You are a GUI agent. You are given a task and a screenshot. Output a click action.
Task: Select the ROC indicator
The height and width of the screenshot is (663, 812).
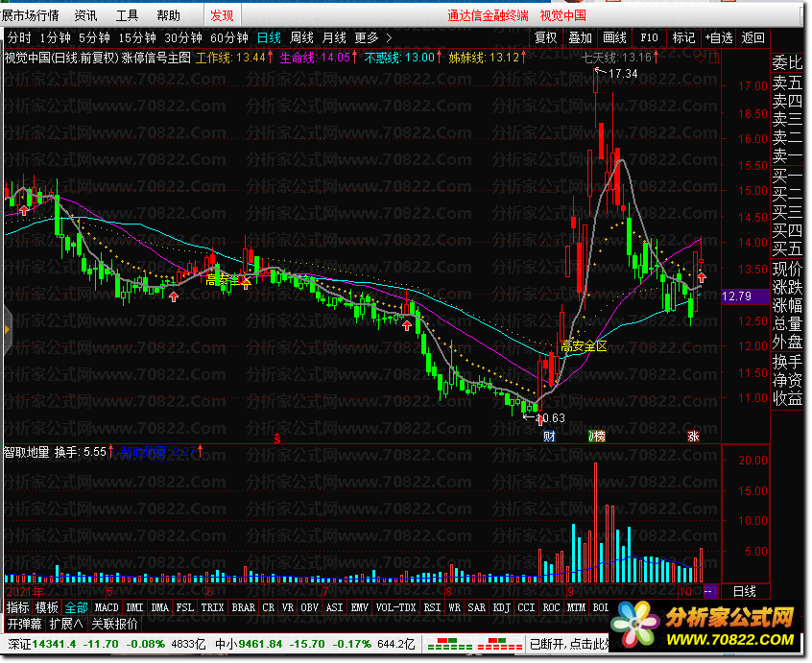pos(552,607)
